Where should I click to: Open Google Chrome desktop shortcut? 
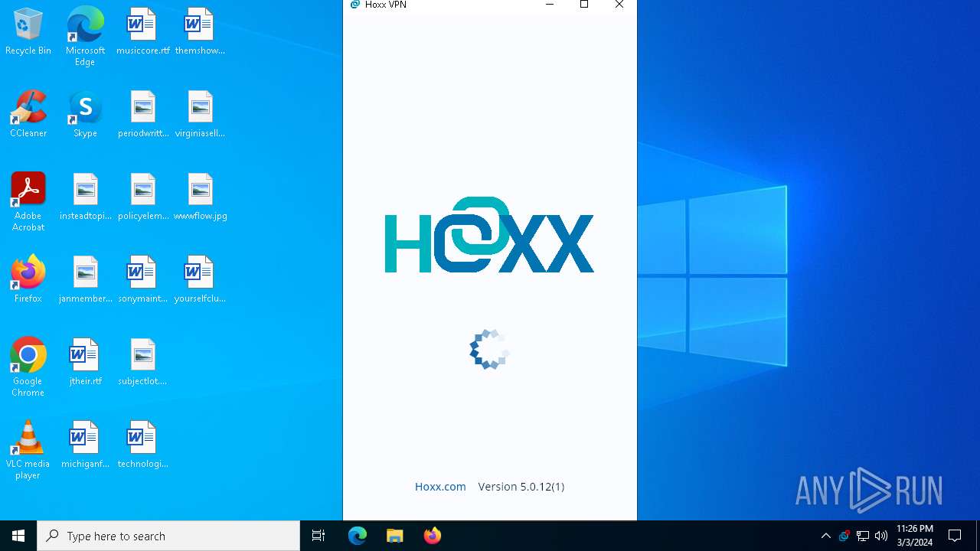(x=28, y=367)
